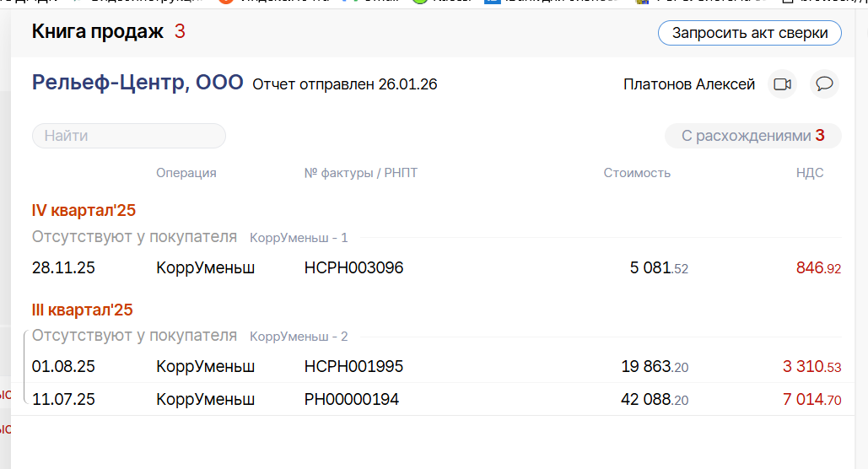Collapse the IV квартал'25 section
The height and width of the screenshot is (469, 868).
[x=84, y=211]
